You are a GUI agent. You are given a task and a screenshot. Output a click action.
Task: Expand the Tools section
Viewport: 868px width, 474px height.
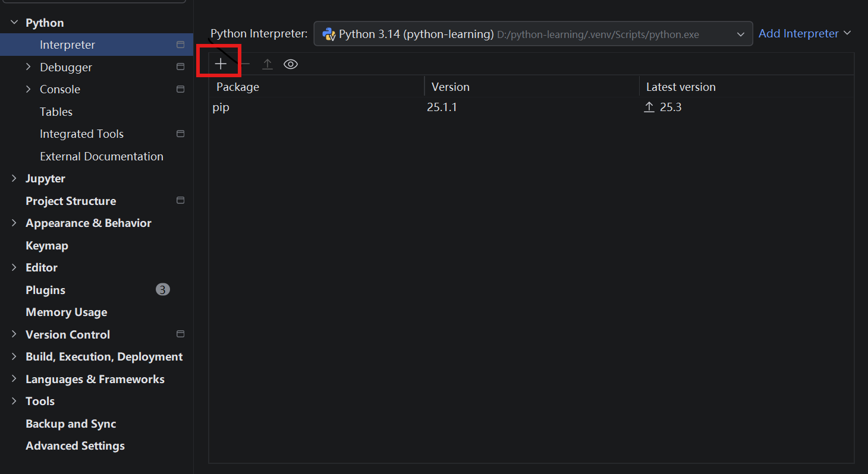(14, 401)
